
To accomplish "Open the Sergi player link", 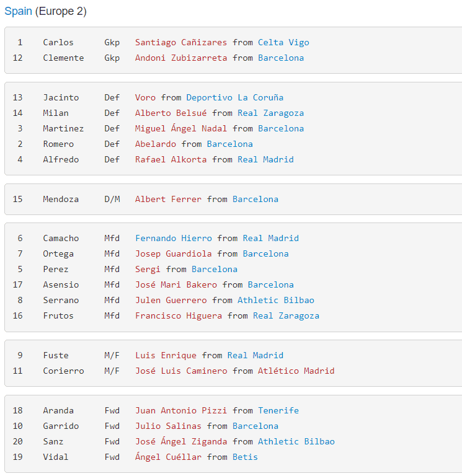I will click(148, 269).
